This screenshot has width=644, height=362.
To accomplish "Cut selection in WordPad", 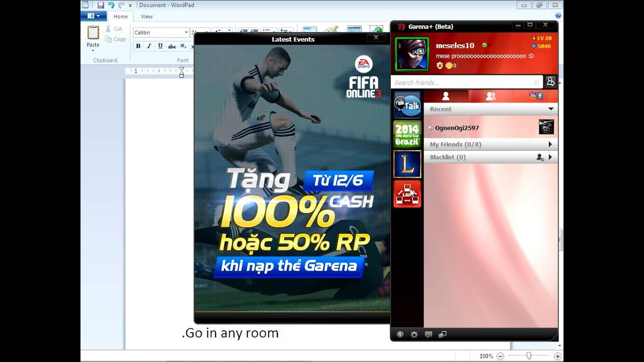I will pos(114,29).
